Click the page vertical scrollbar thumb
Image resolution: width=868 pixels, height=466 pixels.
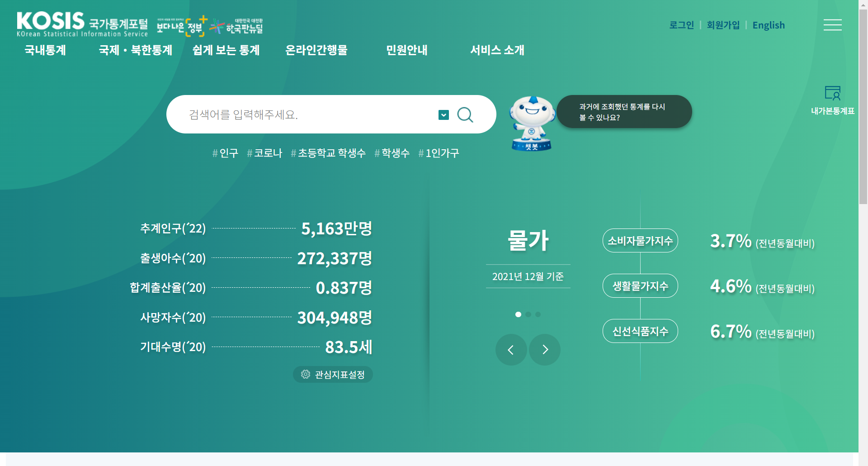863,106
